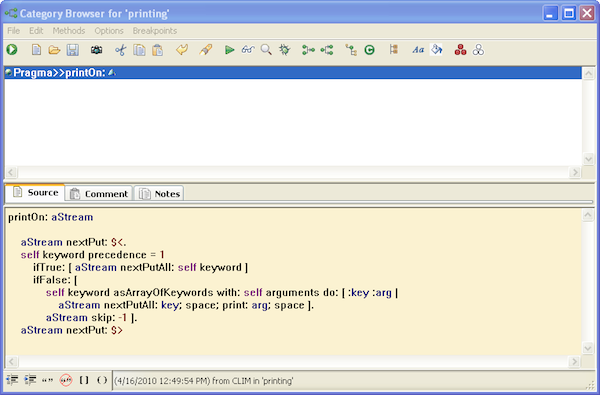Click the 'ifTrue:' code line
Image resolution: width=600 pixels, height=395 pixels.
click(140, 268)
